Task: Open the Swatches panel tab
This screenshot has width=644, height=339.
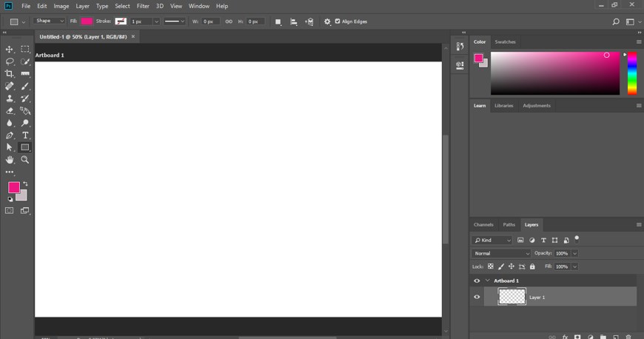Action: (505, 41)
